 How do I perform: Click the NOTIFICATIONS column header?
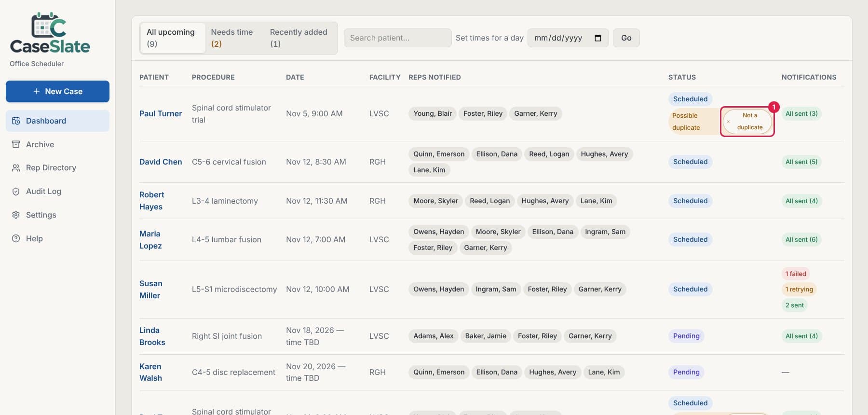tap(809, 77)
